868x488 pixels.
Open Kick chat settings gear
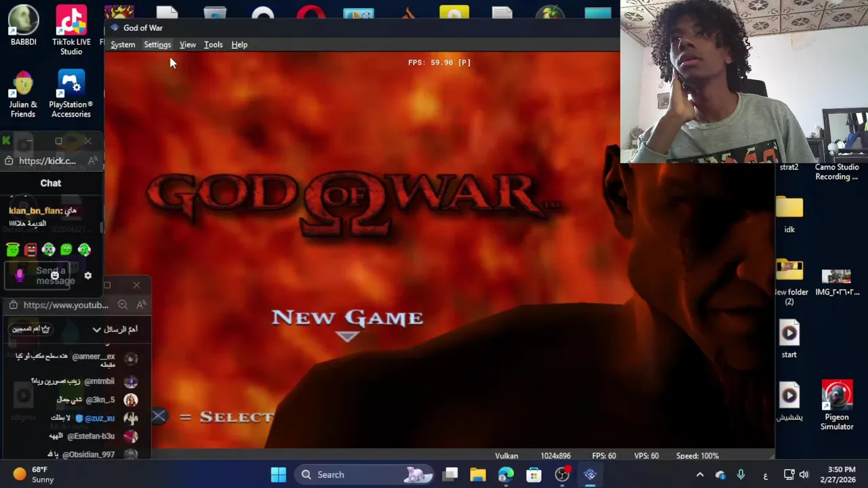pos(87,276)
